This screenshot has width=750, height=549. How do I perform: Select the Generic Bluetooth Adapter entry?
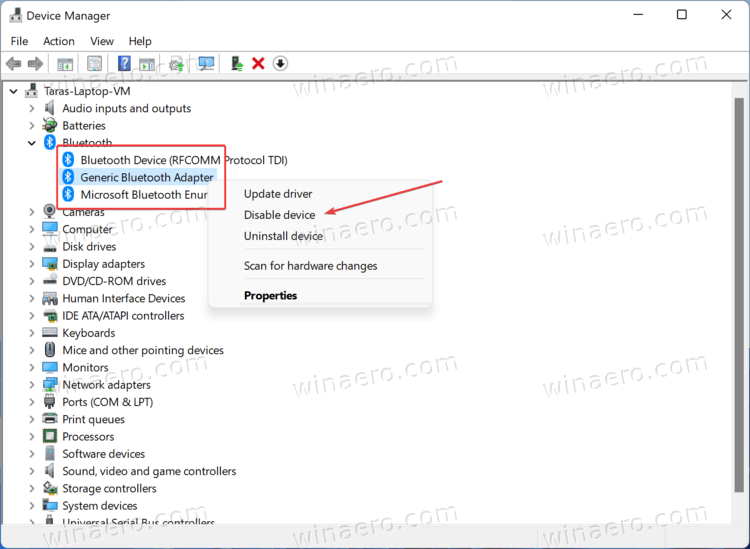click(146, 177)
